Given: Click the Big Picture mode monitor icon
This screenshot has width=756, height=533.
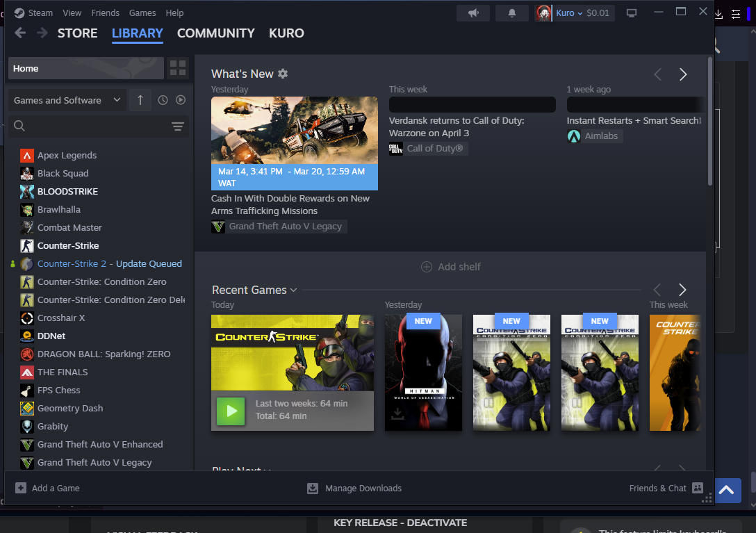Looking at the screenshot, I should click(x=632, y=13).
